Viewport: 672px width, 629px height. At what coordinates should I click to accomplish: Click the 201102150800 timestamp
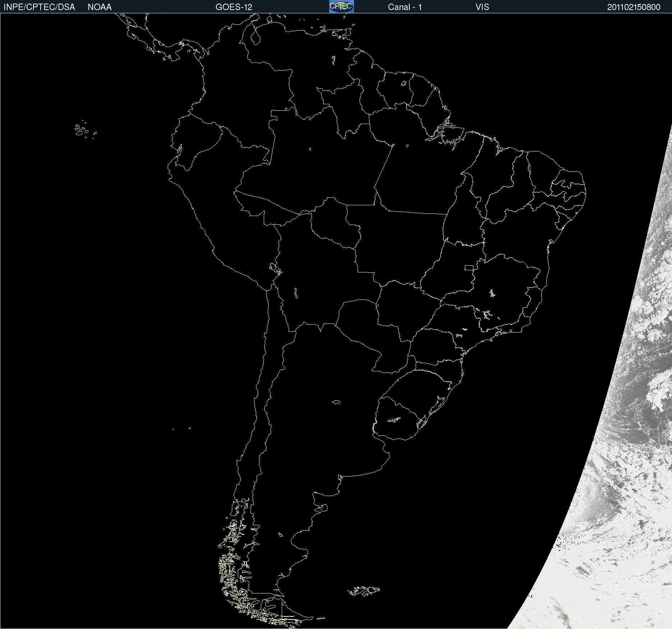tap(634, 7)
